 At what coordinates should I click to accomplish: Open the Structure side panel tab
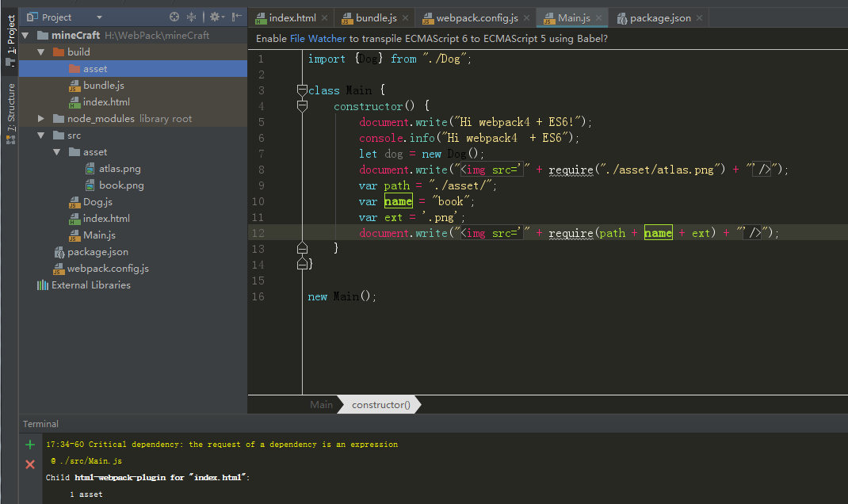click(10, 113)
